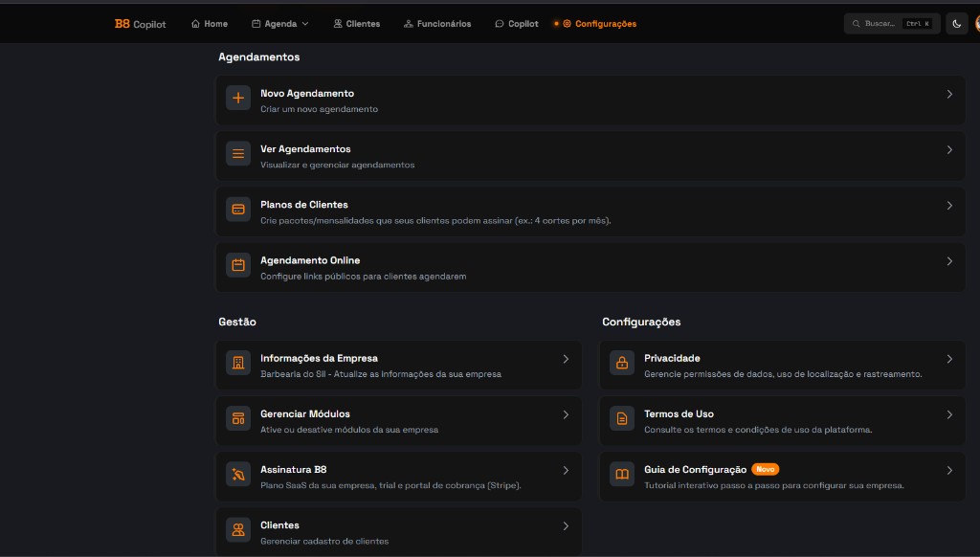Expand the Agenda menu in the navbar

coord(279,23)
